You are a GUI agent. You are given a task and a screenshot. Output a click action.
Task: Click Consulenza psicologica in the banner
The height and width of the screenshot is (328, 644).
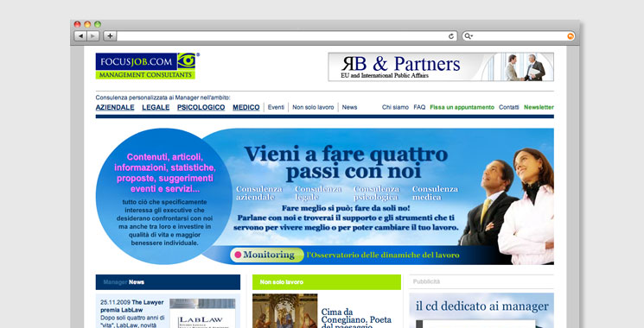pos(376,193)
